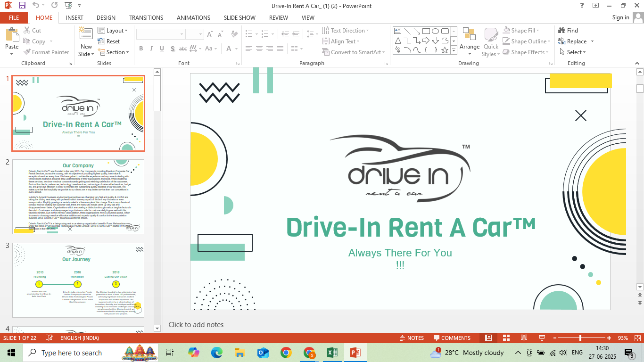Switch to Slide Sorter view icon
The width and height of the screenshot is (644, 362).
[x=506, y=338]
